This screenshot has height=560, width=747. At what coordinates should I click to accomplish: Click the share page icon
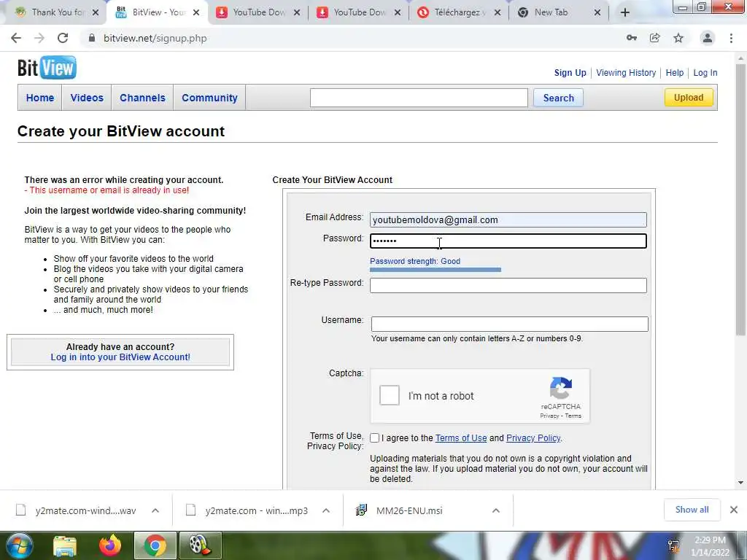[x=655, y=38]
